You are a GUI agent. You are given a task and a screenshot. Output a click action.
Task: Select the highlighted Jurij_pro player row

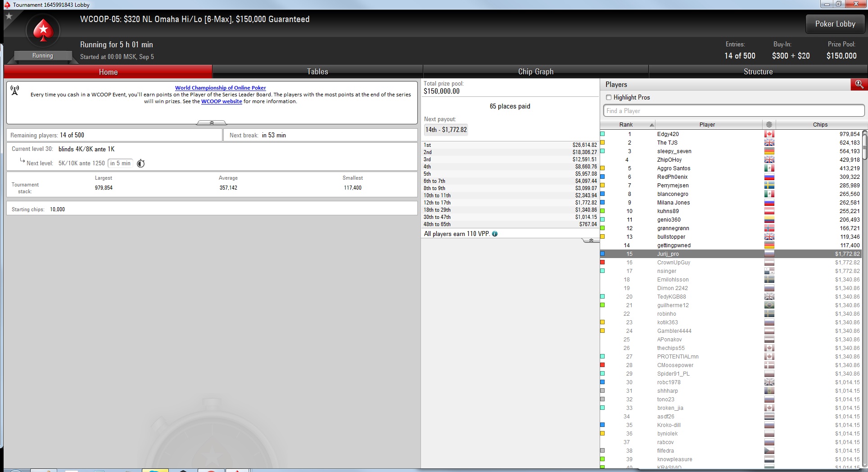point(731,254)
